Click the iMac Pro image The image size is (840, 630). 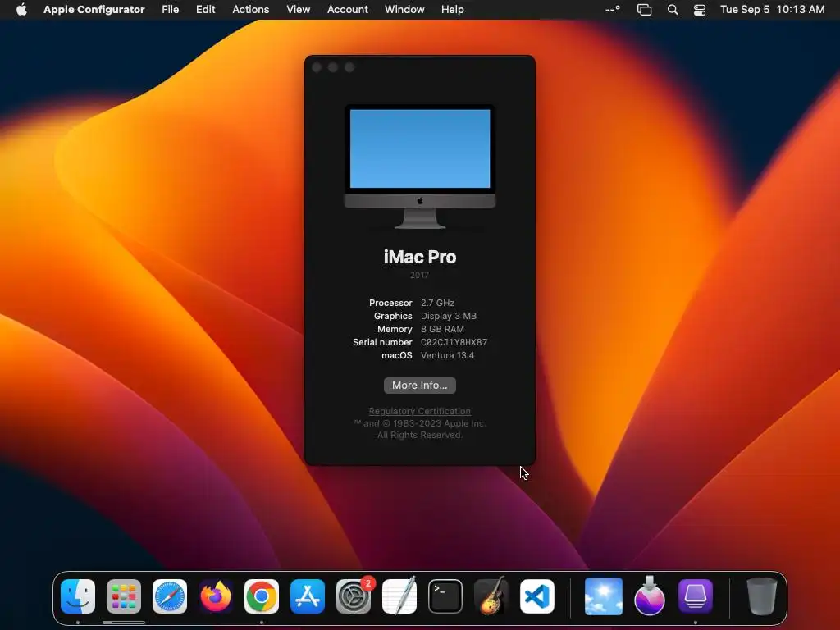[x=419, y=167]
